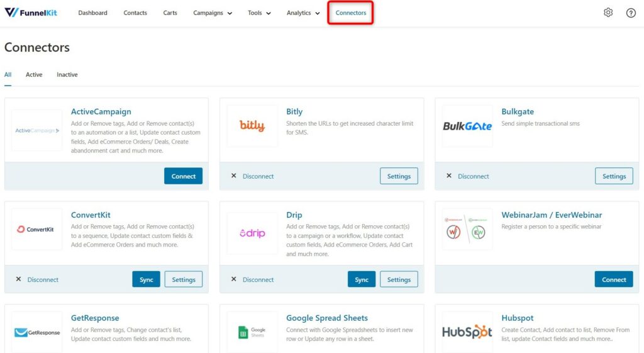Click the Drip logo
This screenshot has width=644, height=353.
(252, 233)
